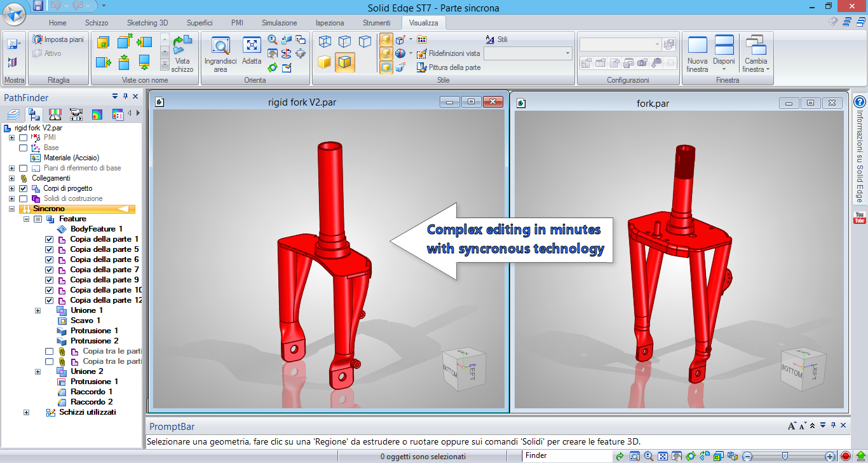
Task: Check Piani di riferimento di base box
Action: pyautogui.click(x=24, y=168)
